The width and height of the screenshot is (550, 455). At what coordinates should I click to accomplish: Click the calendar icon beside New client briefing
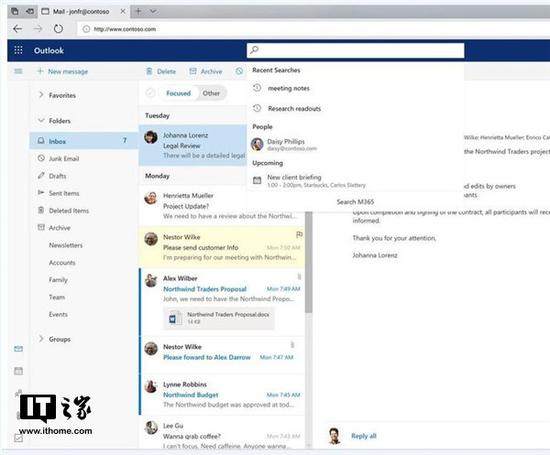257,180
